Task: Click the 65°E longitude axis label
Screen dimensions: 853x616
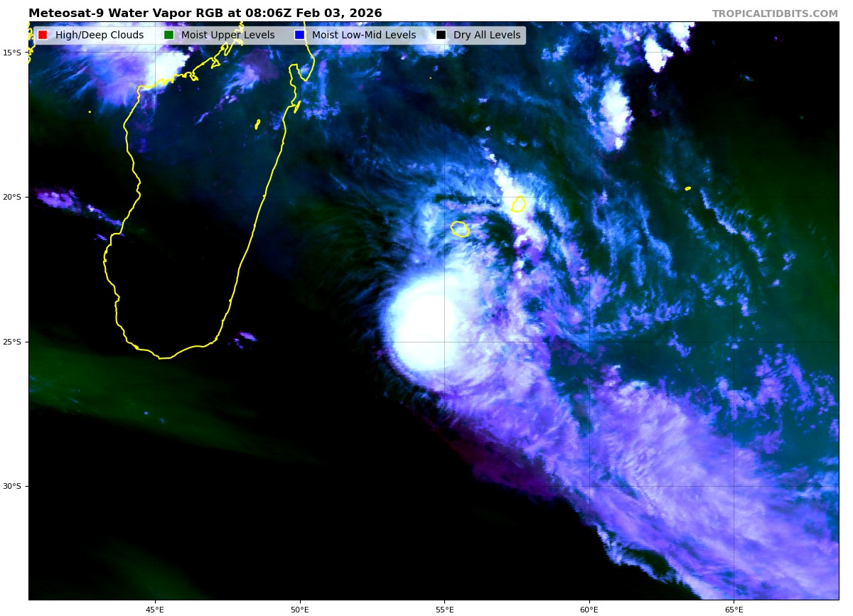Action: click(x=734, y=610)
